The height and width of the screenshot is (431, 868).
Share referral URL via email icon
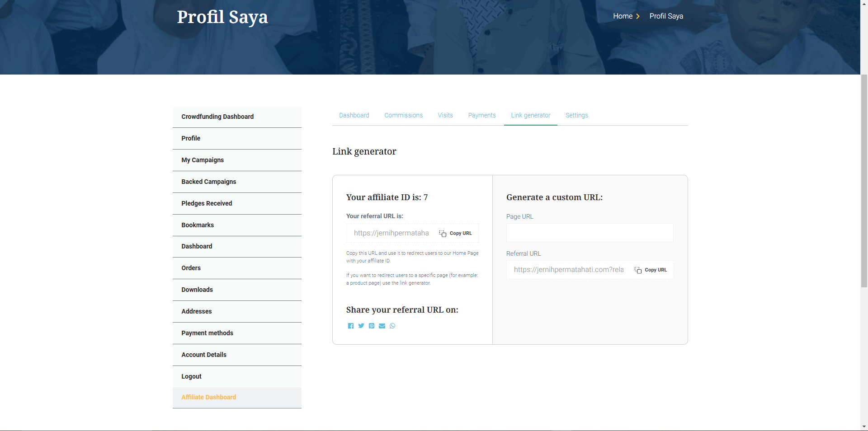(382, 326)
